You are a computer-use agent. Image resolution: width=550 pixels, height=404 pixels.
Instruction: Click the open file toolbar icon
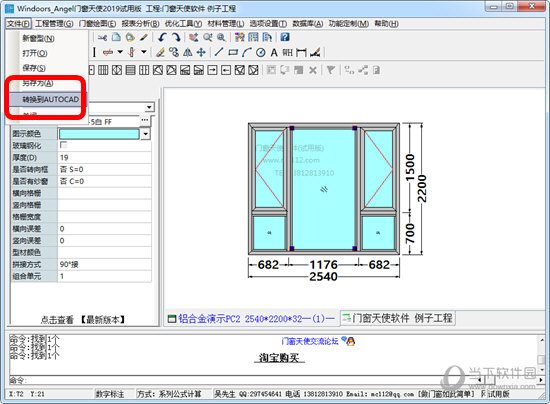point(130,37)
